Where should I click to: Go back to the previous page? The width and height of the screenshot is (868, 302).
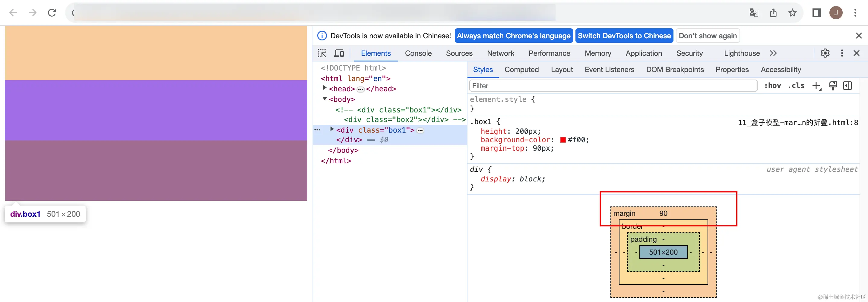(x=13, y=13)
